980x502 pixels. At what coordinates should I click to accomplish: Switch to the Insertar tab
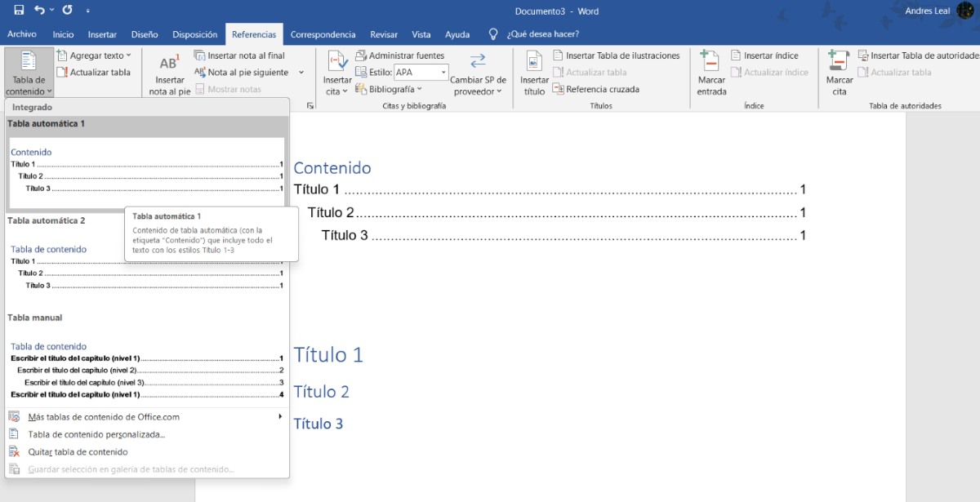coord(102,34)
